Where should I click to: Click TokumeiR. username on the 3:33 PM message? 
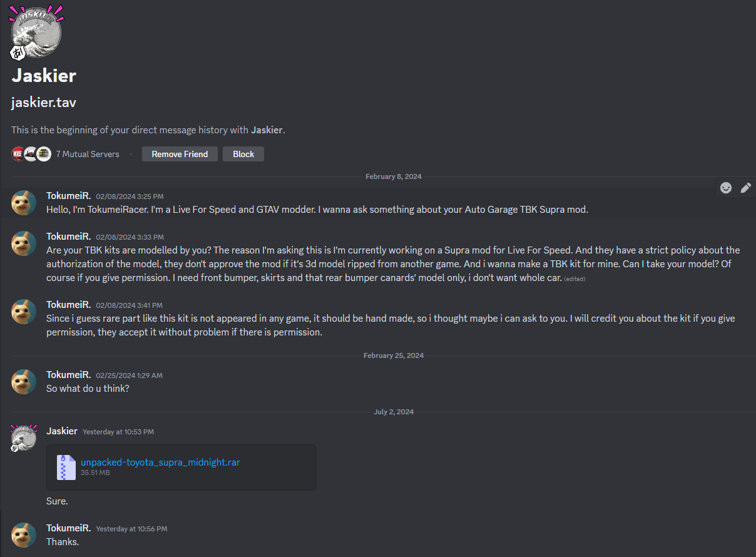[x=68, y=237]
